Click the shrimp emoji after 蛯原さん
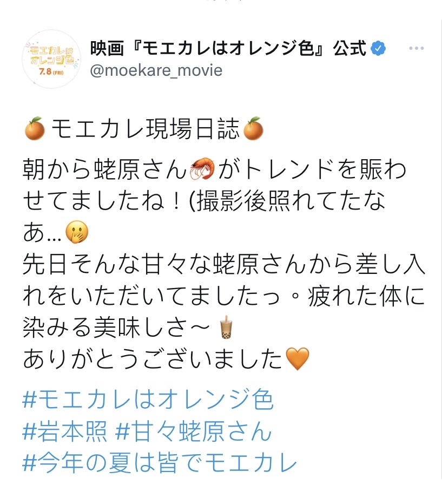 click(x=202, y=169)
